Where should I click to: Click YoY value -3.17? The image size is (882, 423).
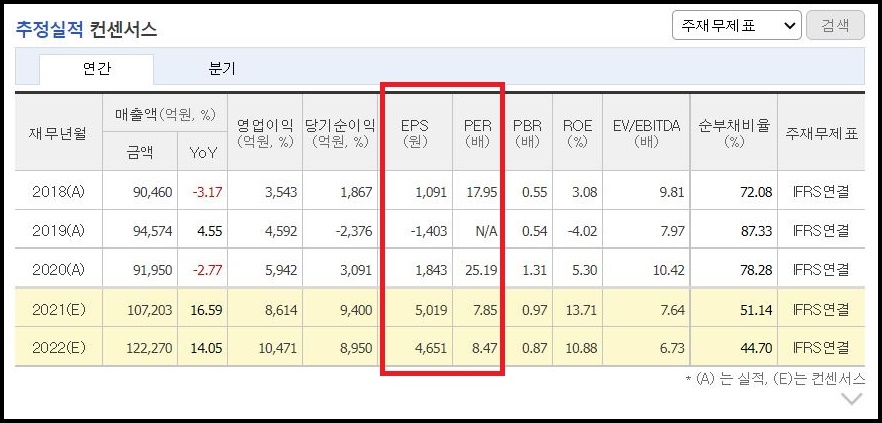pos(208,192)
